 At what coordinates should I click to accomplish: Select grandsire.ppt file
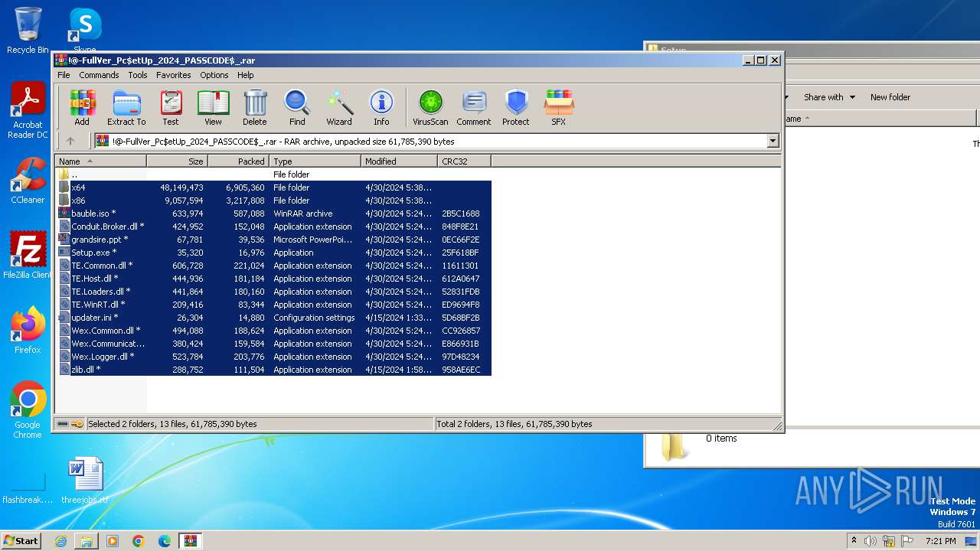[274, 240]
